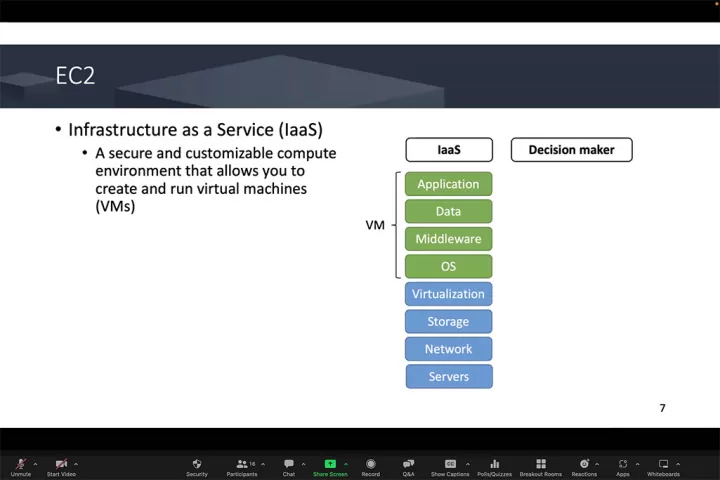
Task: Click slide number 7
Action: point(662,408)
